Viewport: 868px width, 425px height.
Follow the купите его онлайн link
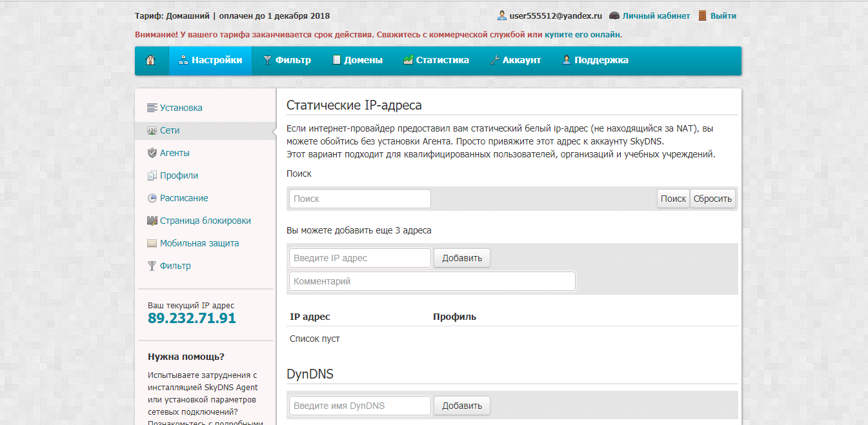pyautogui.click(x=583, y=34)
